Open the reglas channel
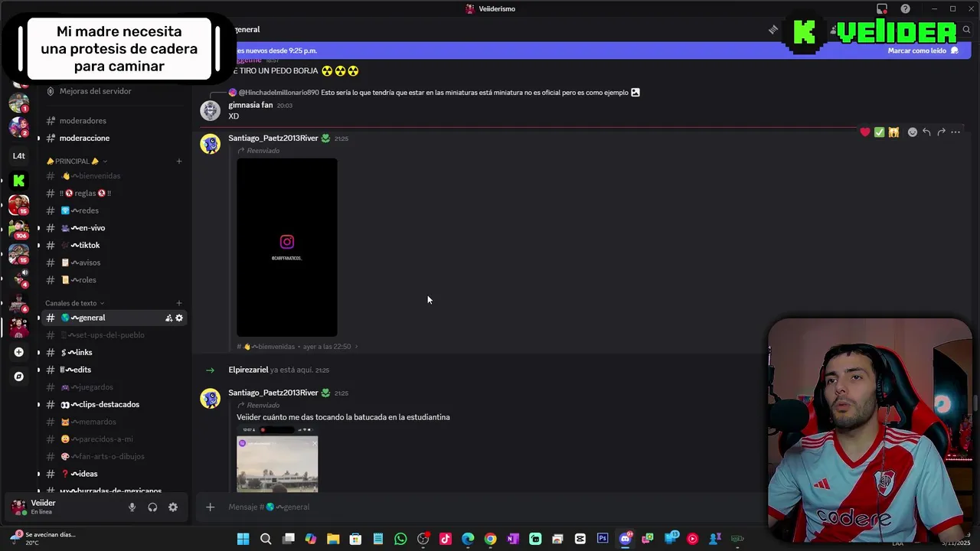The width and height of the screenshot is (980, 551). 112,193
